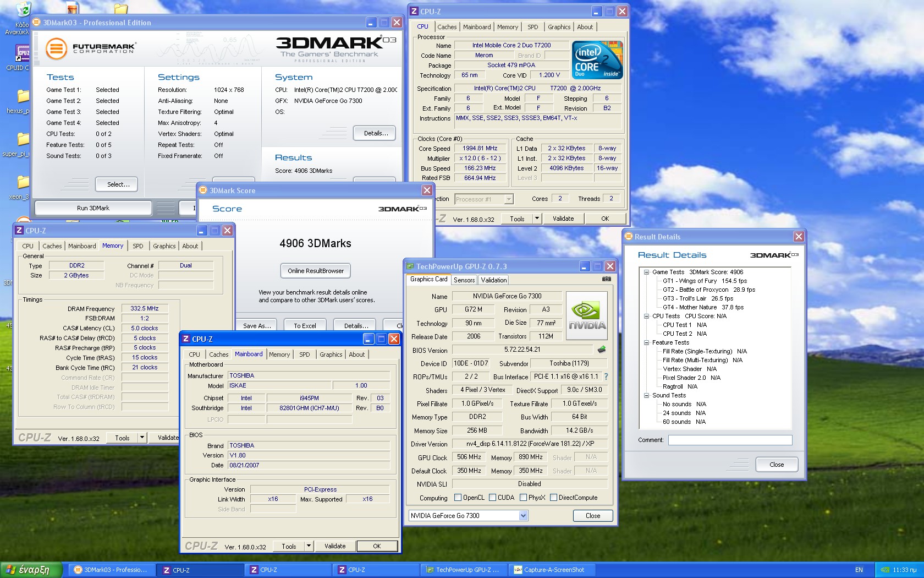The image size is (924, 578).
Task: Click To Excel in the 3DMark Score window
Action: pos(305,326)
